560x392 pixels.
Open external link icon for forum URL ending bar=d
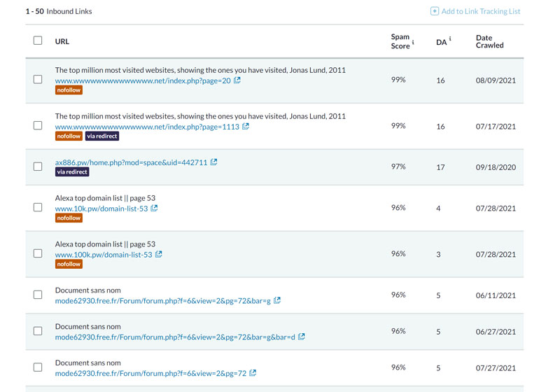(x=302, y=337)
